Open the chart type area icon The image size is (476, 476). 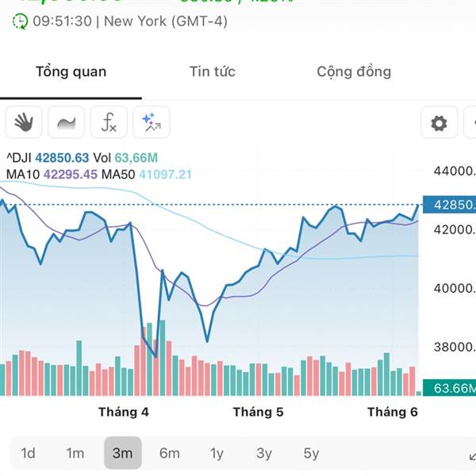point(66,122)
